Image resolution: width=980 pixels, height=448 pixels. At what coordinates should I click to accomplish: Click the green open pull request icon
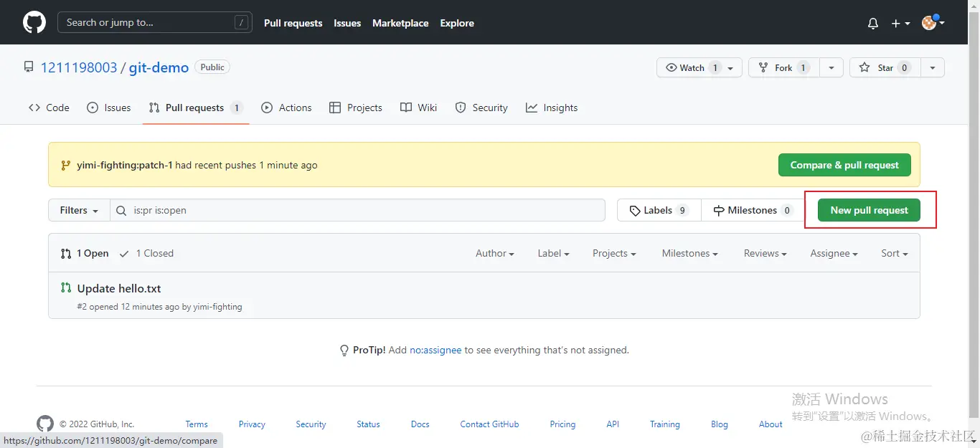pyautogui.click(x=66, y=287)
